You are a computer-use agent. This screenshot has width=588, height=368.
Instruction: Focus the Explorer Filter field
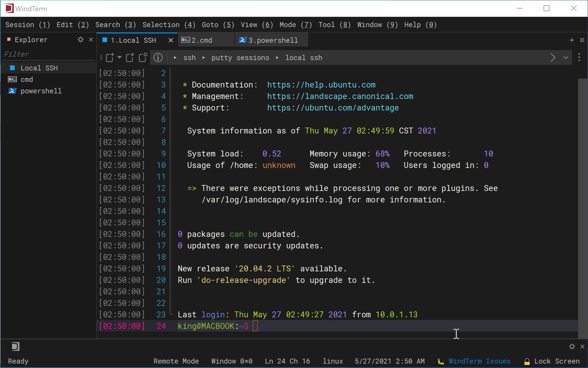(48, 54)
